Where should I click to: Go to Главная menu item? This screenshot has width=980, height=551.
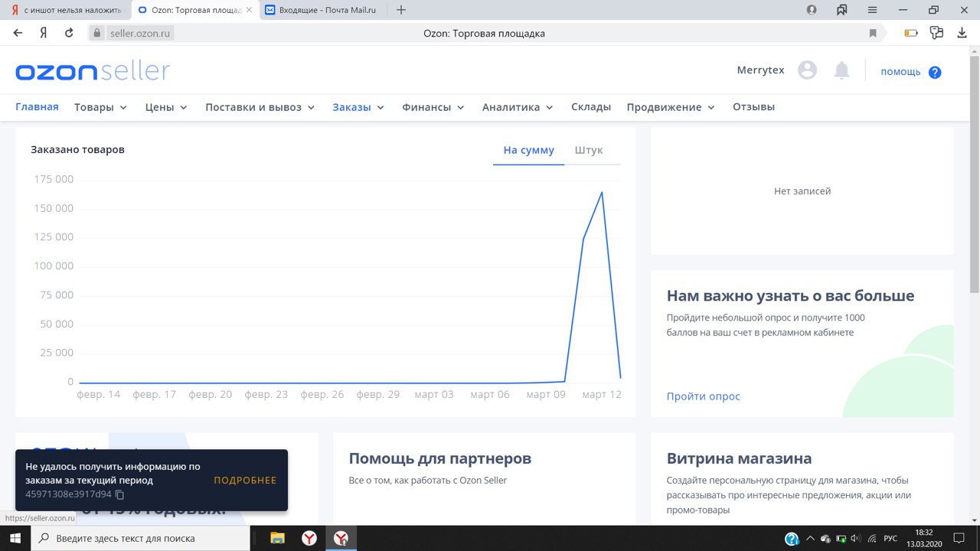click(x=37, y=107)
